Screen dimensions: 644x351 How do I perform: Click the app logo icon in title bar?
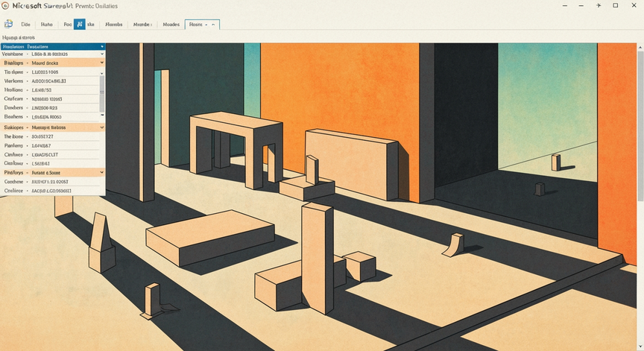[x=5, y=6]
